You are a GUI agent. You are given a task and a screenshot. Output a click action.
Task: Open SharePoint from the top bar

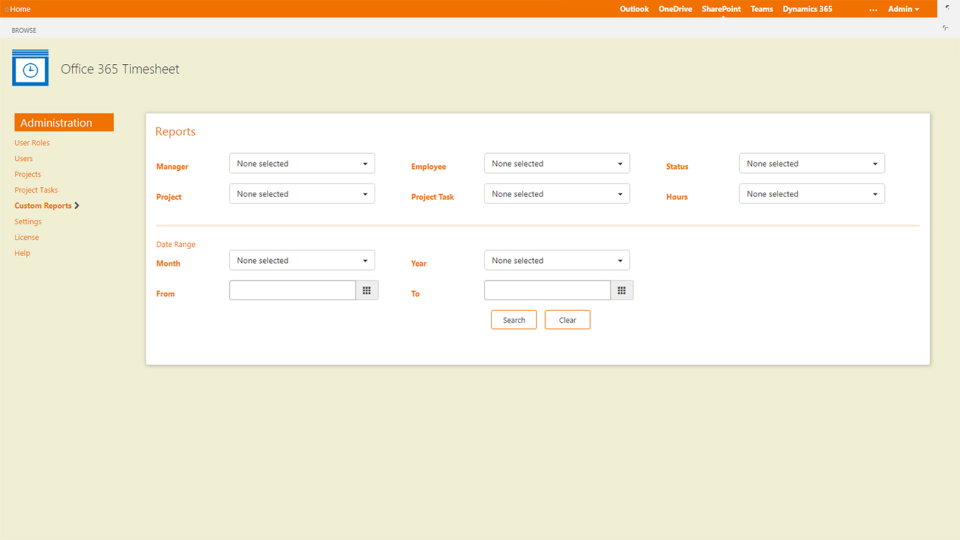[721, 9]
